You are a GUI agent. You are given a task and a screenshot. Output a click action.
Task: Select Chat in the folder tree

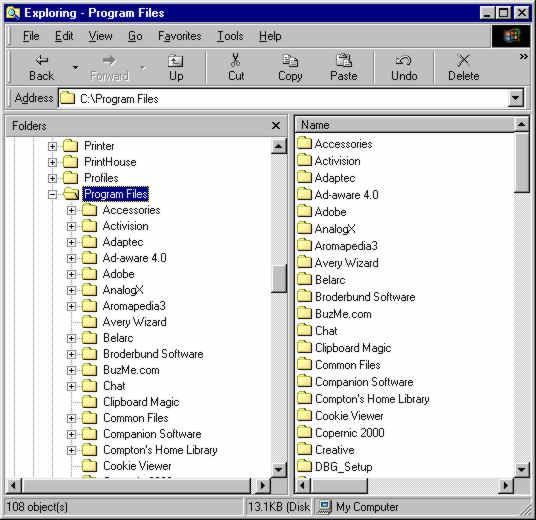point(114,386)
